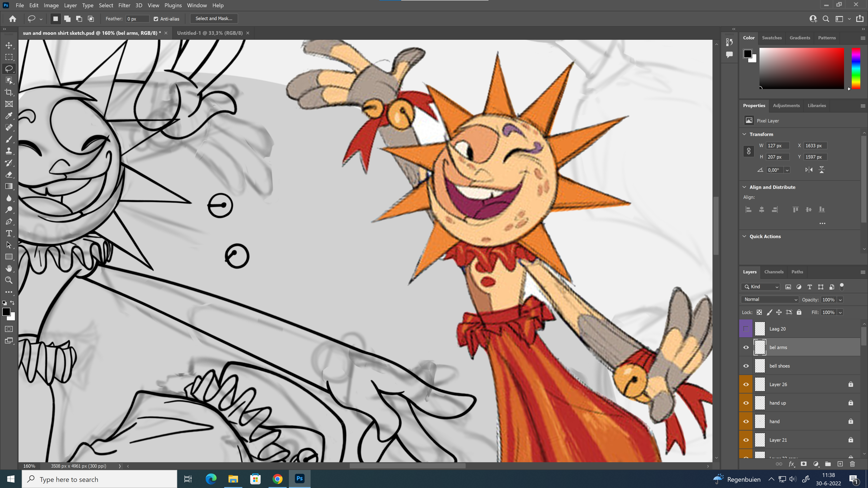Hide the bell shoes layer
868x488 pixels.
click(746, 366)
